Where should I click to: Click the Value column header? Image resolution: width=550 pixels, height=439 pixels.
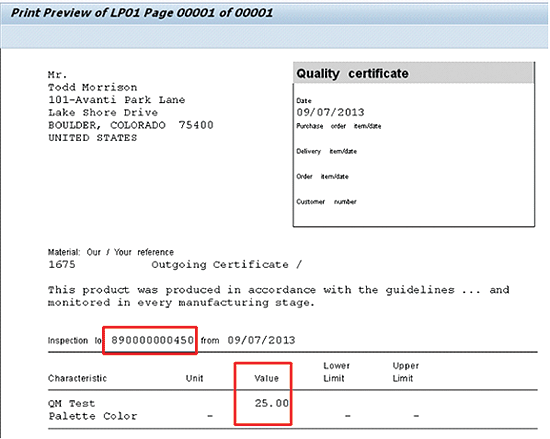(x=267, y=378)
